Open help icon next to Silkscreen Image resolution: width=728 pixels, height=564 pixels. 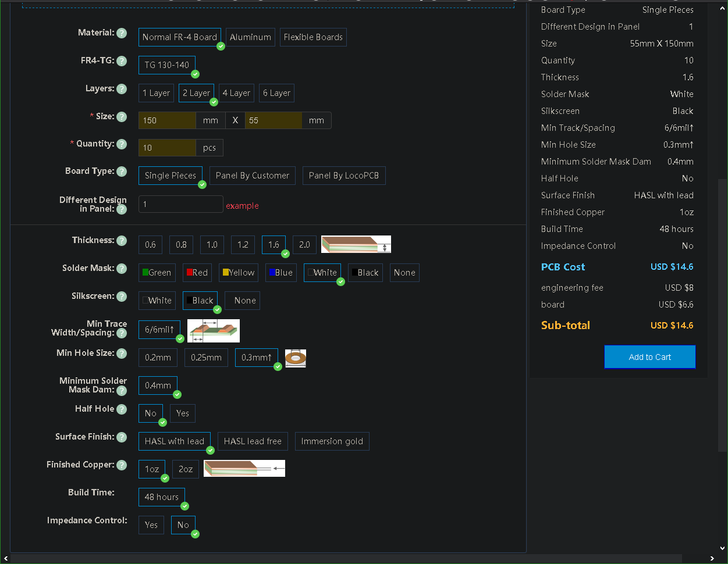click(122, 297)
